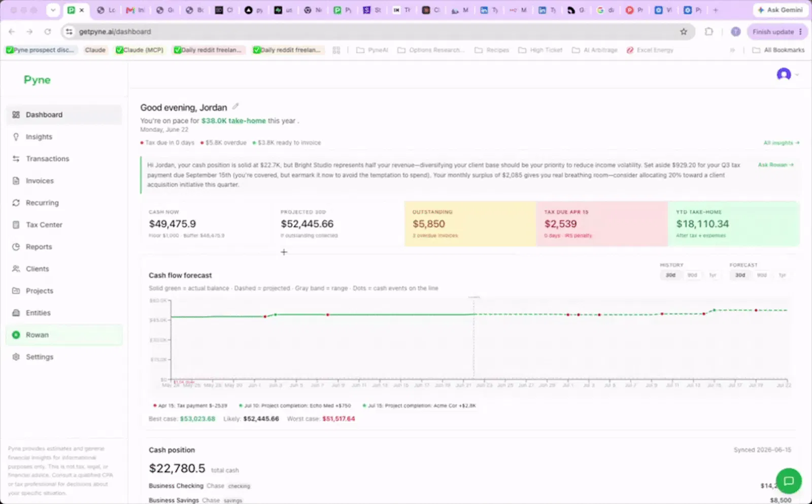The image size is (812, 504).
Task: Open the Invoices page
Action: [x=64, y=181]
